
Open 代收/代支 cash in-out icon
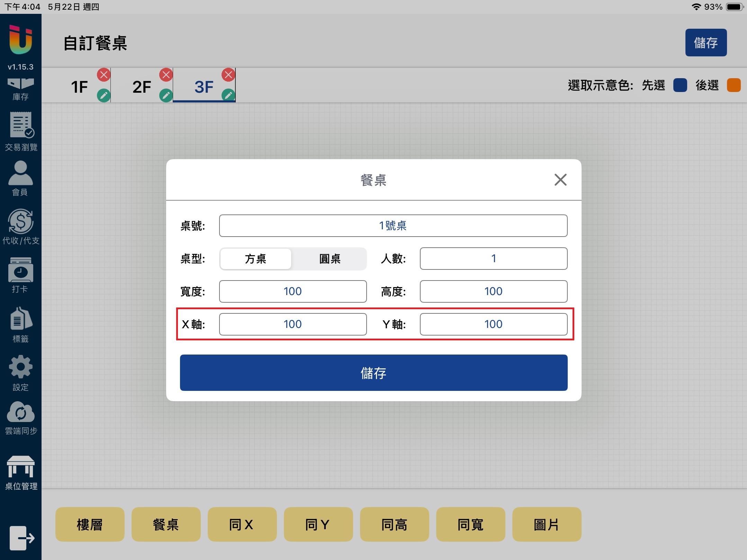pyautogui.click(x=20, y=227)
